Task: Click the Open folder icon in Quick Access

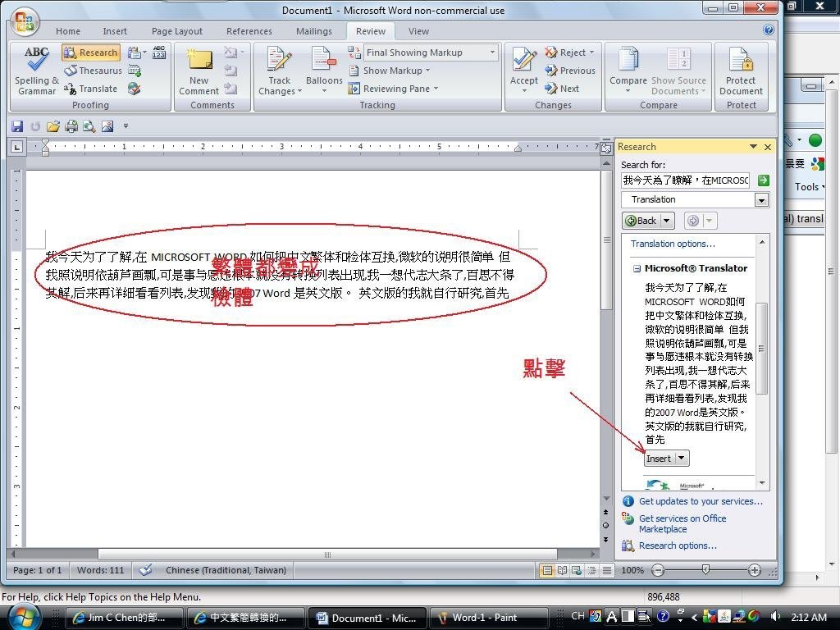Action: pos(53,126)
